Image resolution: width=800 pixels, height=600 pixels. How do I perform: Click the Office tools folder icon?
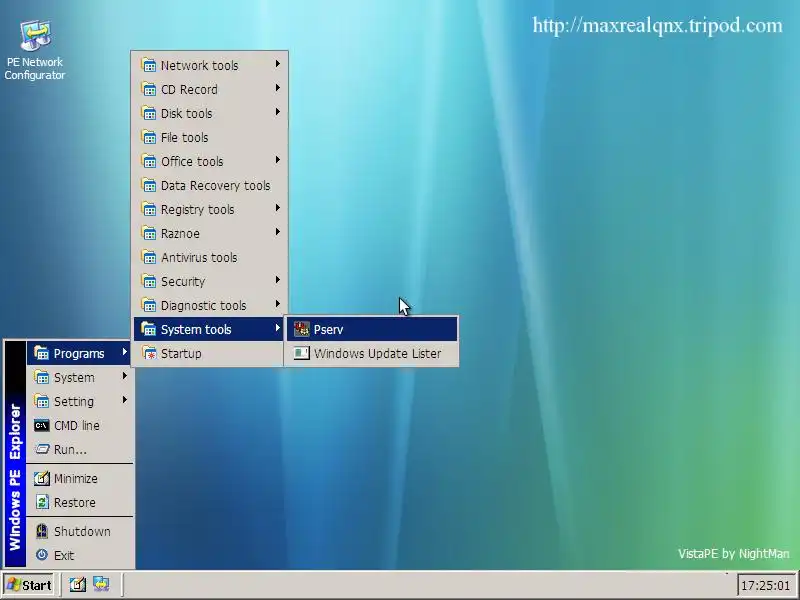click(148, 161)
